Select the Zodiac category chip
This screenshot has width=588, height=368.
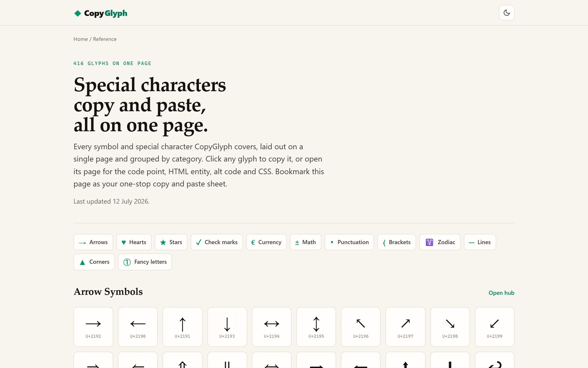pyautogui.click(x=440, y=242)
